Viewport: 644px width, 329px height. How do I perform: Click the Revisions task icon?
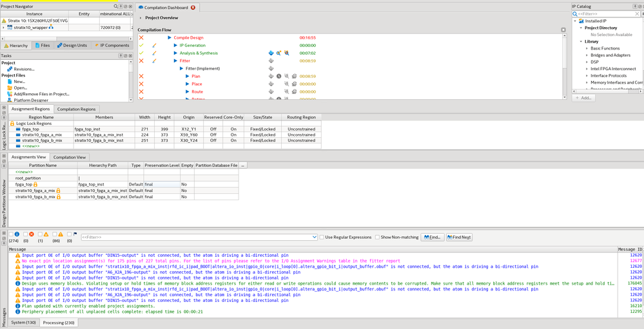[x=10, y=70]
